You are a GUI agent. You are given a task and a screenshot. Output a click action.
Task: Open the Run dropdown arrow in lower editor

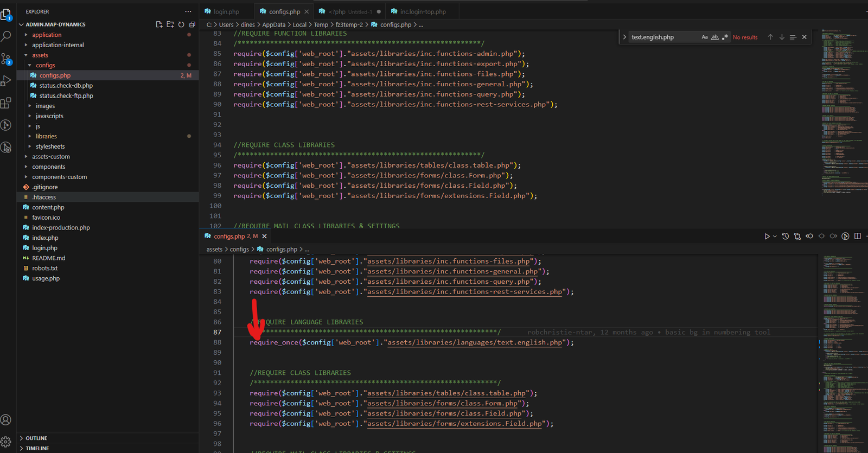coord(775,236)
